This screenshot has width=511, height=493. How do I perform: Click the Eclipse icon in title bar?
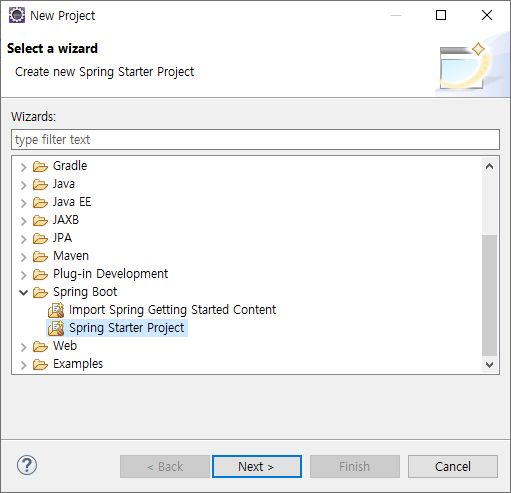[x=17, y=15]
